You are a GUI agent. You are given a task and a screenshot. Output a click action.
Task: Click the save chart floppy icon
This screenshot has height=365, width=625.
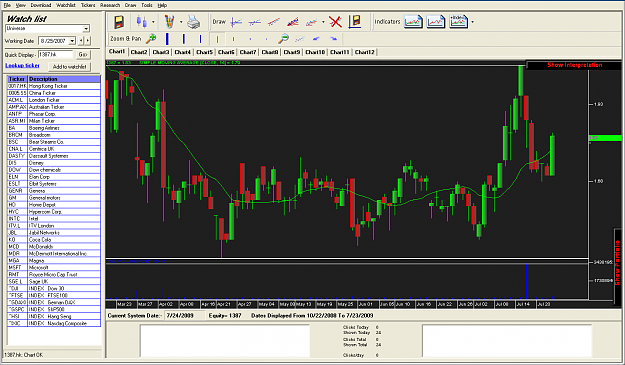119,22
